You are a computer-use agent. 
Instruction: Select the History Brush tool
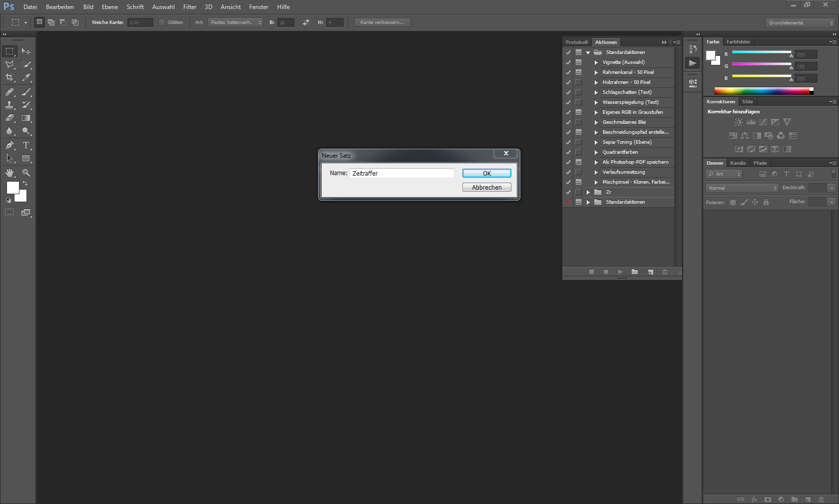[26, 105]
